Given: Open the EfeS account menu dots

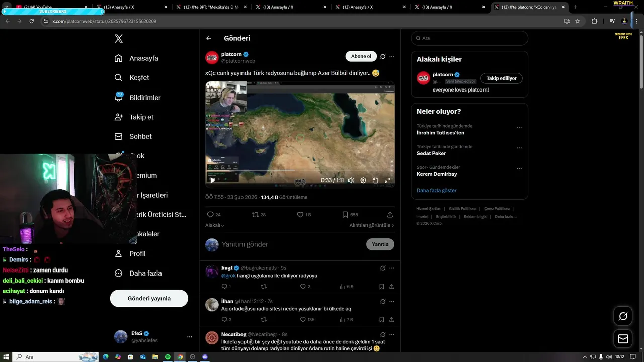Looking at the screenshot, I should pos(190,337).
